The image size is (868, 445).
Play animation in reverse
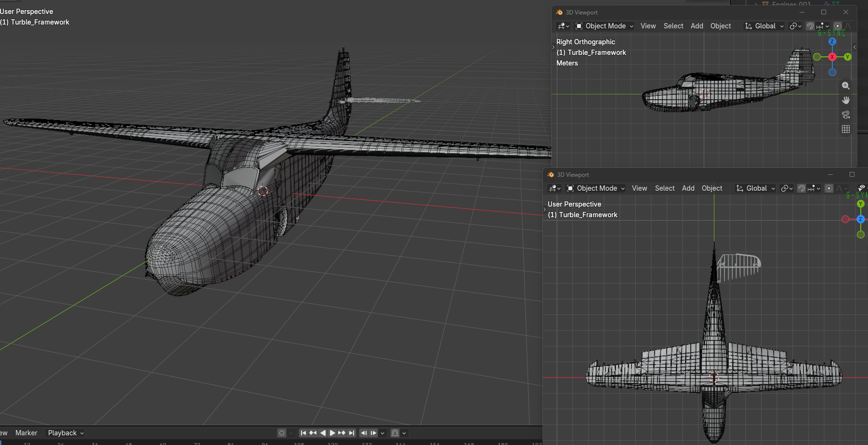click(x=323, y=433)
